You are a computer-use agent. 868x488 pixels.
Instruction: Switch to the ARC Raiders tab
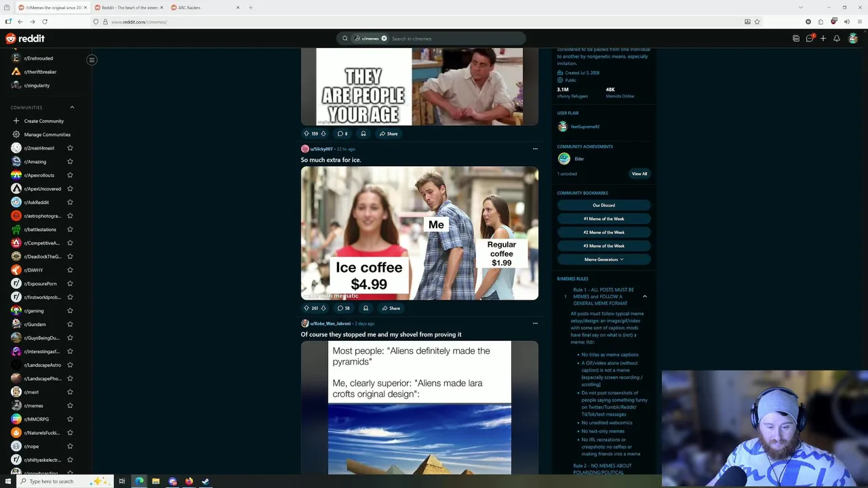click(205, 7)
